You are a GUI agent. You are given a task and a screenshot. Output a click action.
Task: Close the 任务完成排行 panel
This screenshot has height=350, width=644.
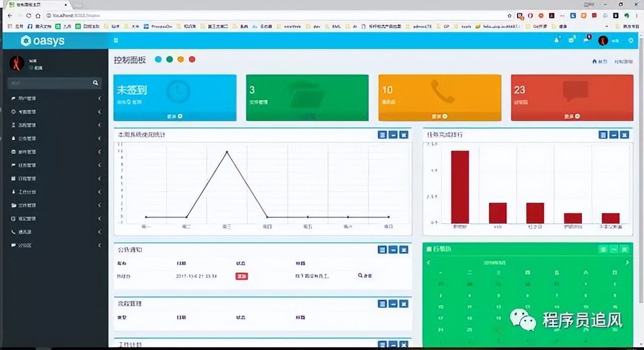pyautogui.click(x=624, y=135)
